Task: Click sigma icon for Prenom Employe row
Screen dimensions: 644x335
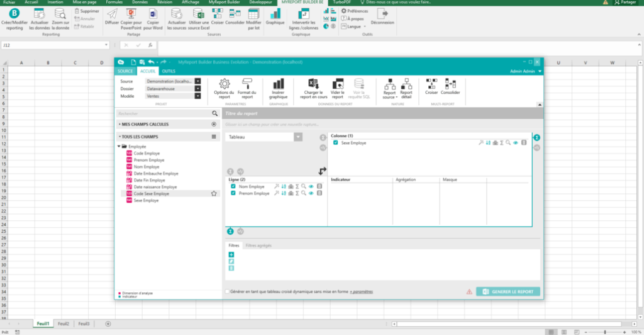Action: [297, 193]
